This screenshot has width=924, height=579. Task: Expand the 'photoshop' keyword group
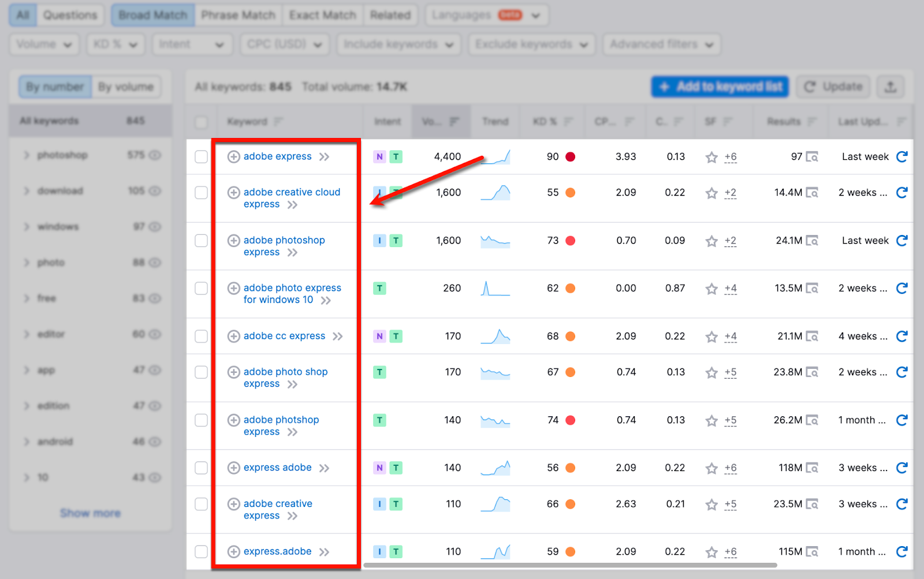pyautogui.click(x=27, y=155)
